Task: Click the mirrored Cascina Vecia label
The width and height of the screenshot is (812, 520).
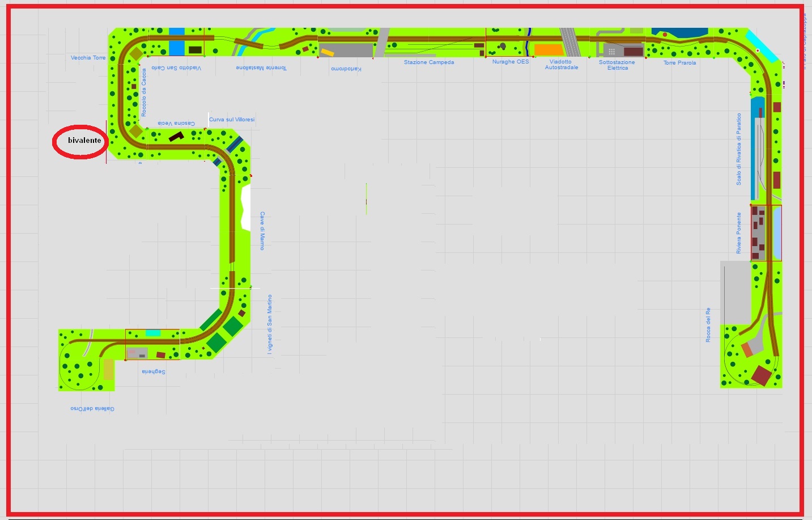Action: coord(176,124)
